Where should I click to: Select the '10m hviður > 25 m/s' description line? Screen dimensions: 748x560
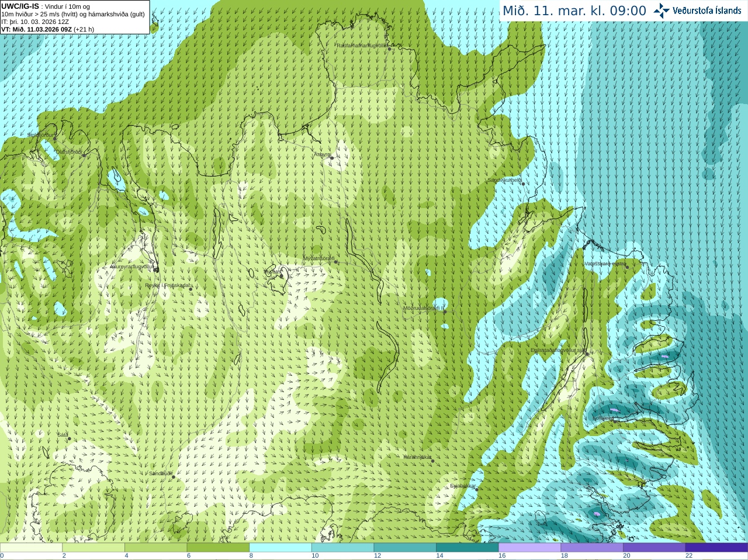(x=73, y=14)
